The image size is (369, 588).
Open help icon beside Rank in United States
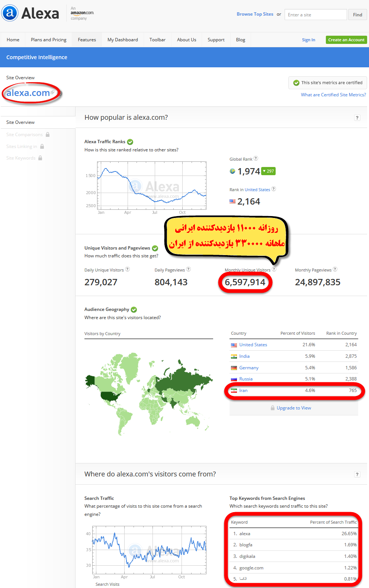tap(274, 189)
